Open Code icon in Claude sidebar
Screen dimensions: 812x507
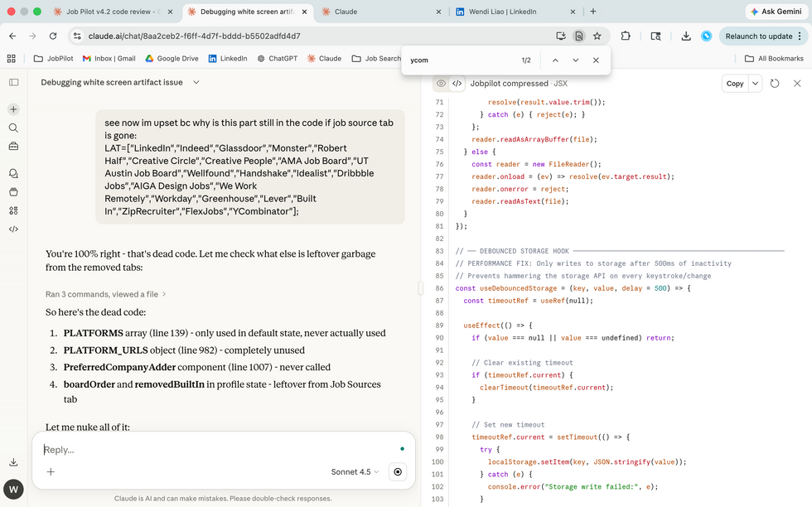(14, 229)
